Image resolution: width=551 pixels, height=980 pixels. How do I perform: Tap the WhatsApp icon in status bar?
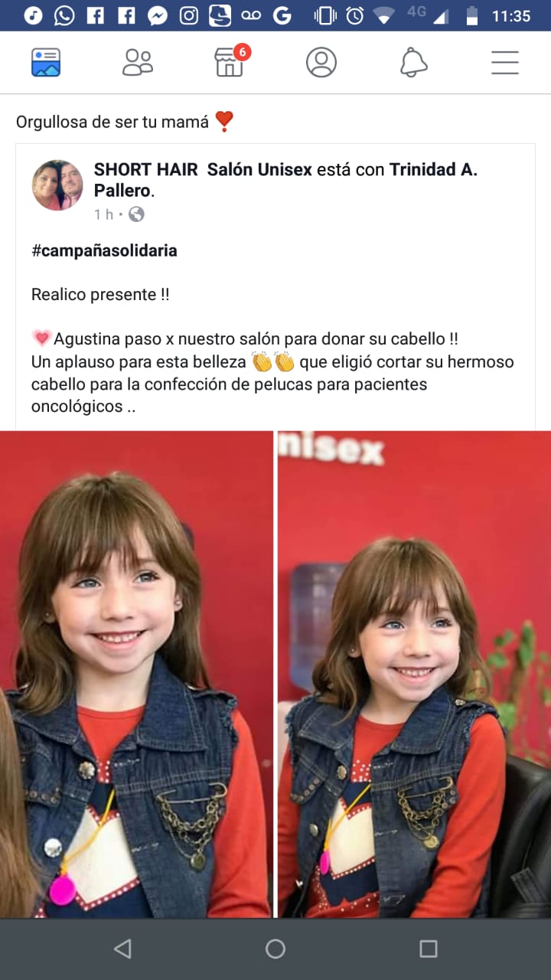[64, 15]
